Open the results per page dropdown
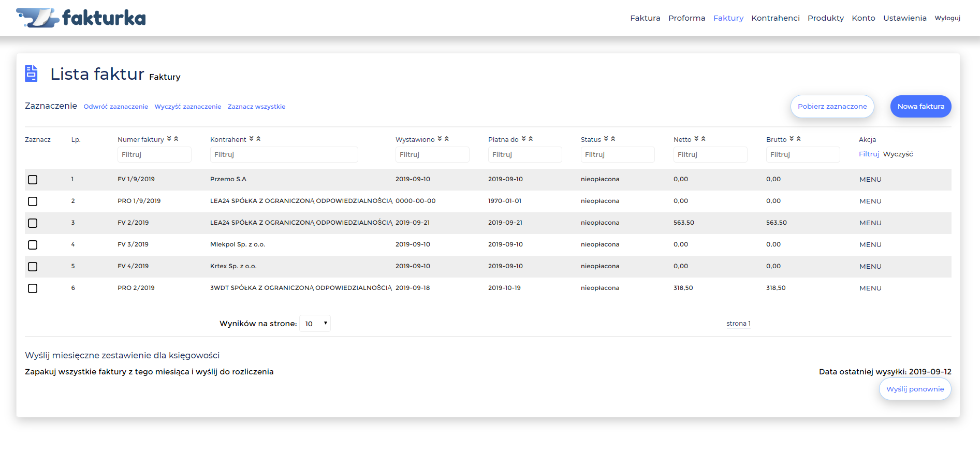The image size is (980, 451). click(x=315, y=324)
